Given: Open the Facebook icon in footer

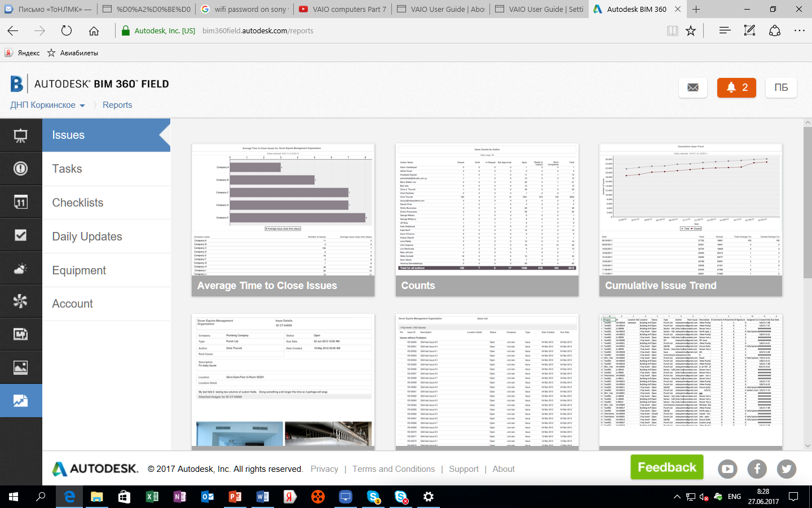Looking at the screenshot, I should [757, 468].
